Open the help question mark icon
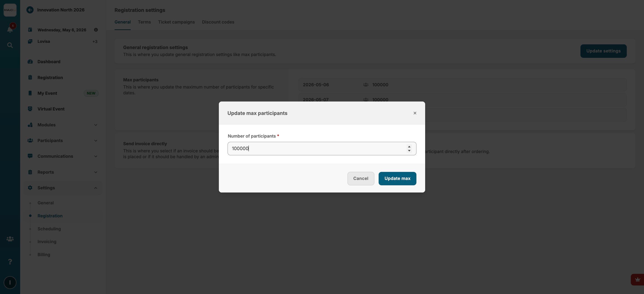Image resolution: width=644 pixels, height=294 pixels. (10, 262)
